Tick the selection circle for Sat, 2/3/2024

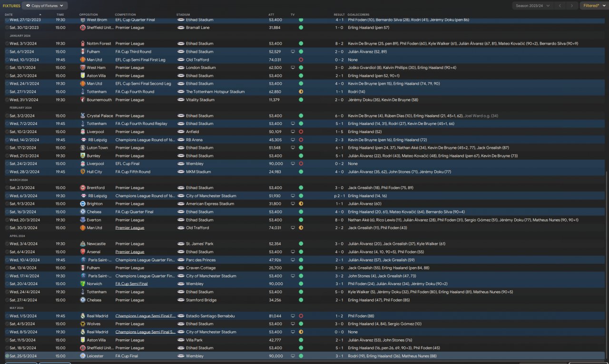7,188
